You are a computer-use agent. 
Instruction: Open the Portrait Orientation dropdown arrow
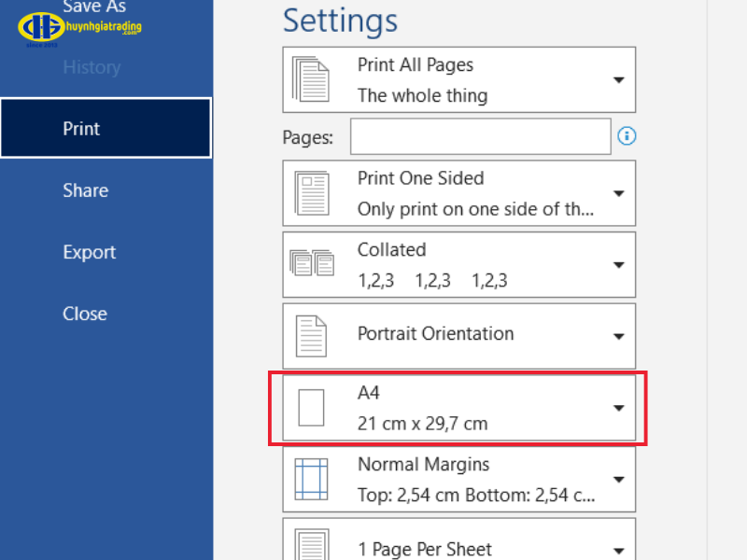618,336
